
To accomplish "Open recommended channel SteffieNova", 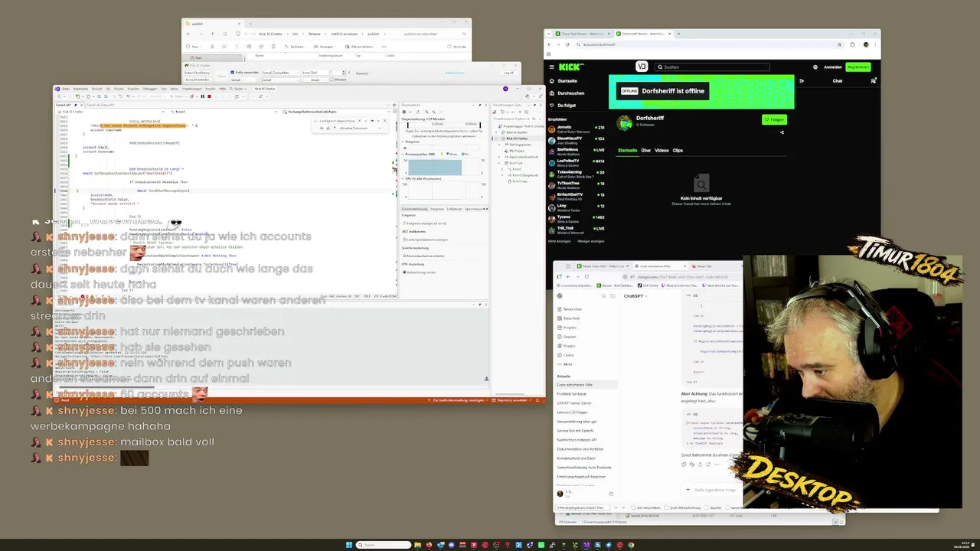I will coord(576,152).
